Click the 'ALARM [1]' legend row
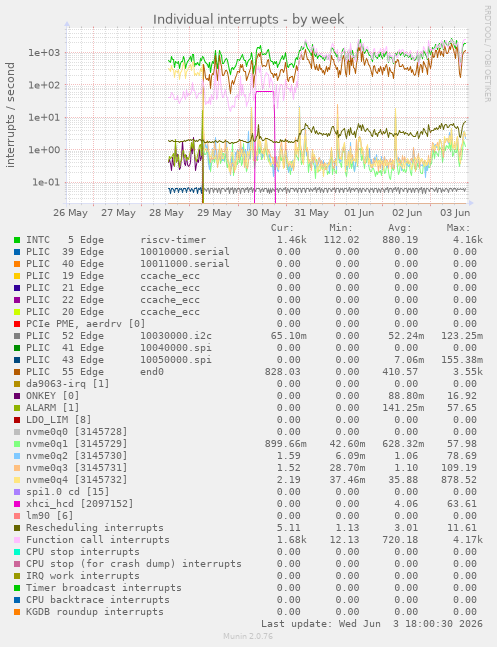The width and height of the screenshot is (497, 647). [x=52, y=408]
